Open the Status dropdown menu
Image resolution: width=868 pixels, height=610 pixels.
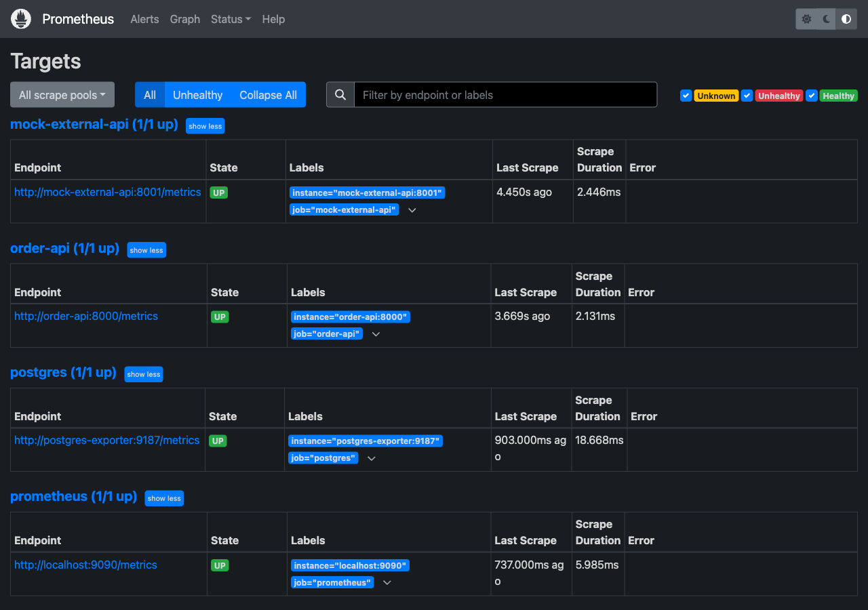click(x=231, y=19)
